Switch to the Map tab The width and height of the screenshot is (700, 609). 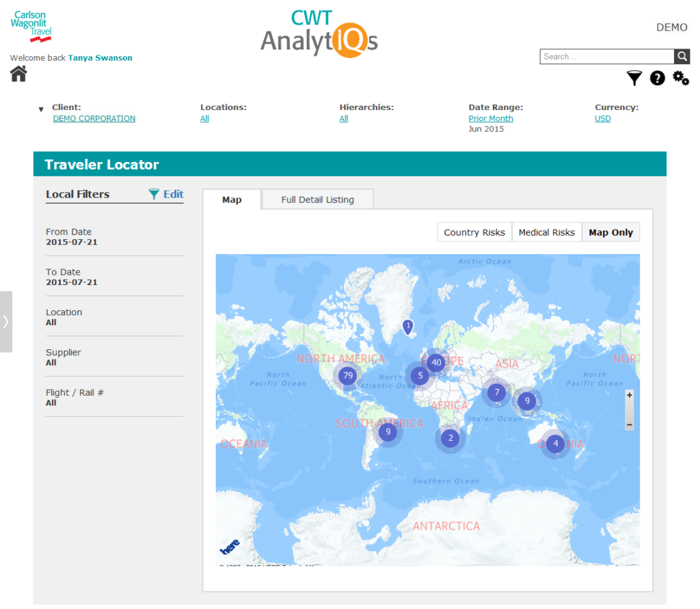tap(232, 200)
